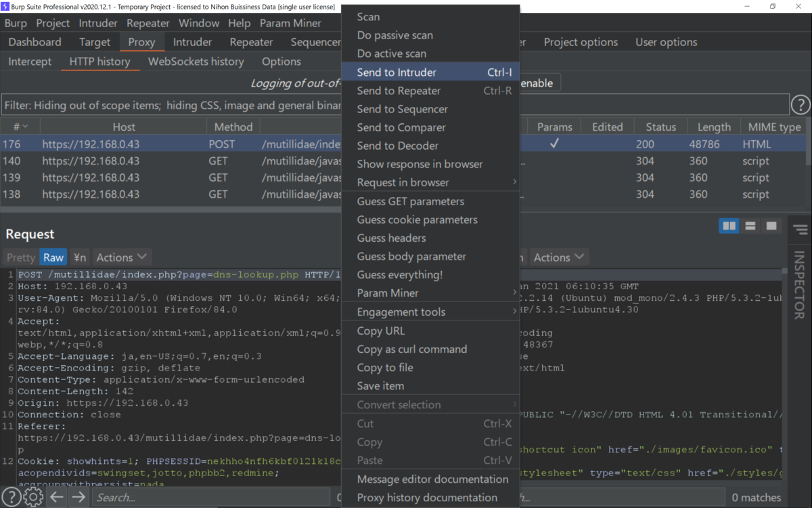Sort history by the # column

click(x=20, y=127)
